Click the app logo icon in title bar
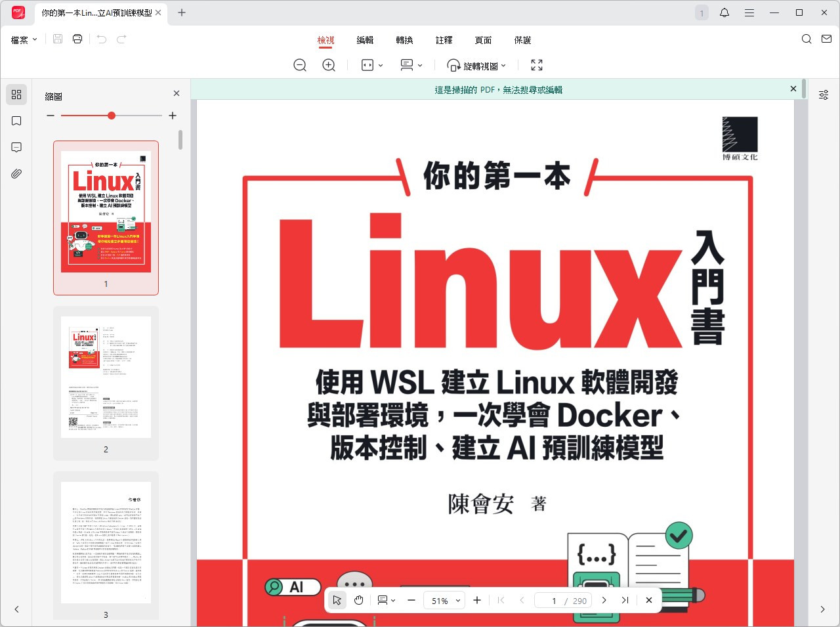 coord(18,12)
